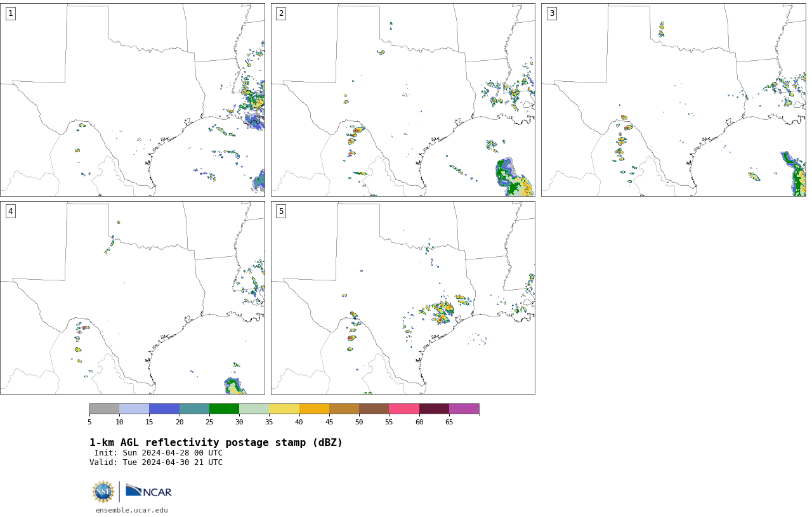Click the colorbar tick label '65'
The height and width of the screenshot is (517, 812).
click(449, 422)
